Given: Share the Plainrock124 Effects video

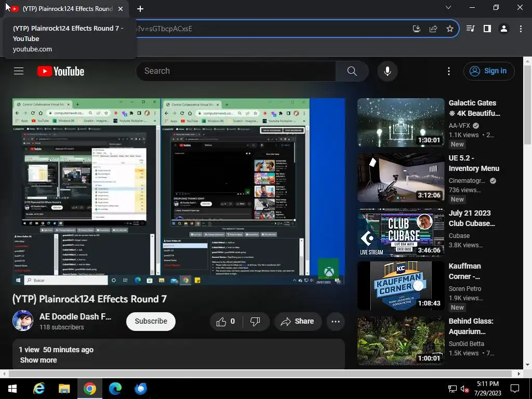Looking at the screenshot, I should (298, 321).
